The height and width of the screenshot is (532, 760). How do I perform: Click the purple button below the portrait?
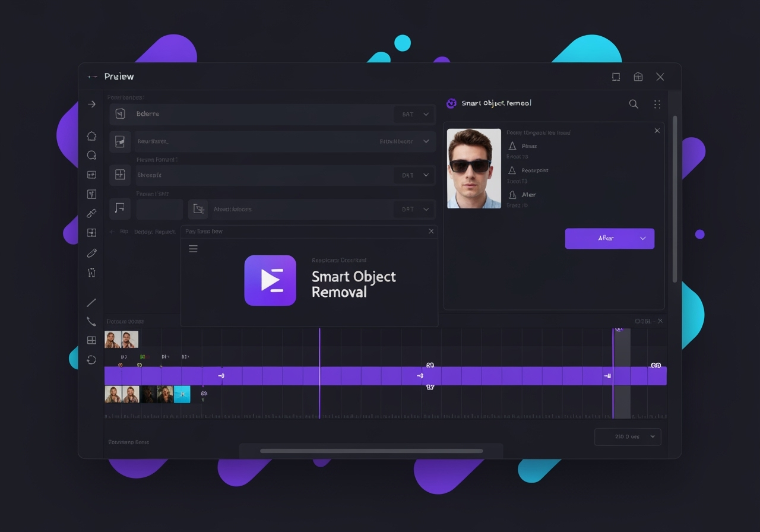[609, 238]
